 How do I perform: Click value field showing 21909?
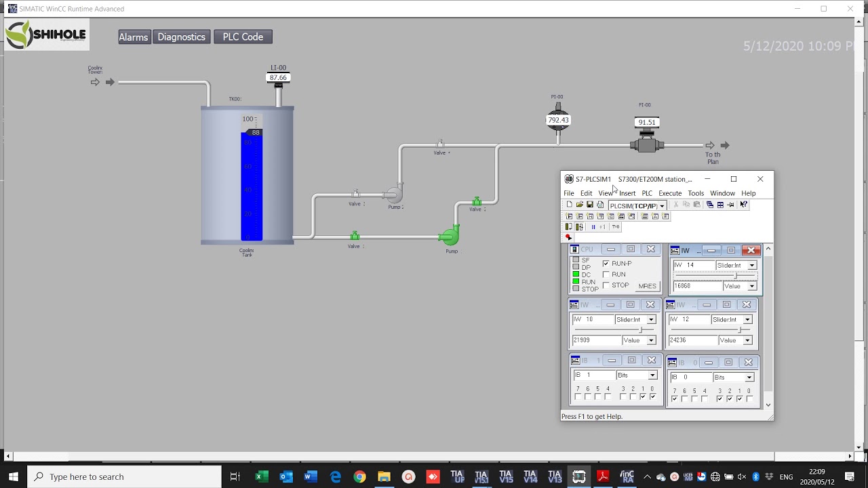click(x=597, y=340)
